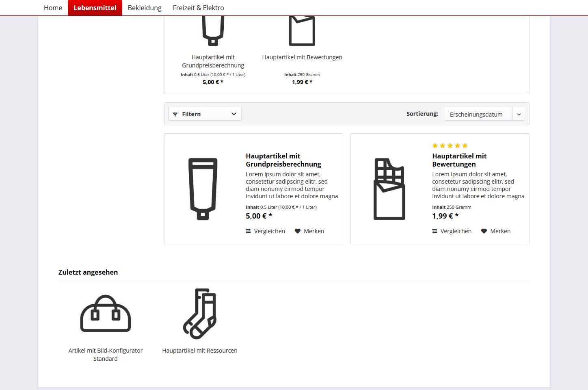588x390 pixels.
Task: Open slider link Hauptartikel mit Grundpreisberechnung
Action: coord(213,61)
